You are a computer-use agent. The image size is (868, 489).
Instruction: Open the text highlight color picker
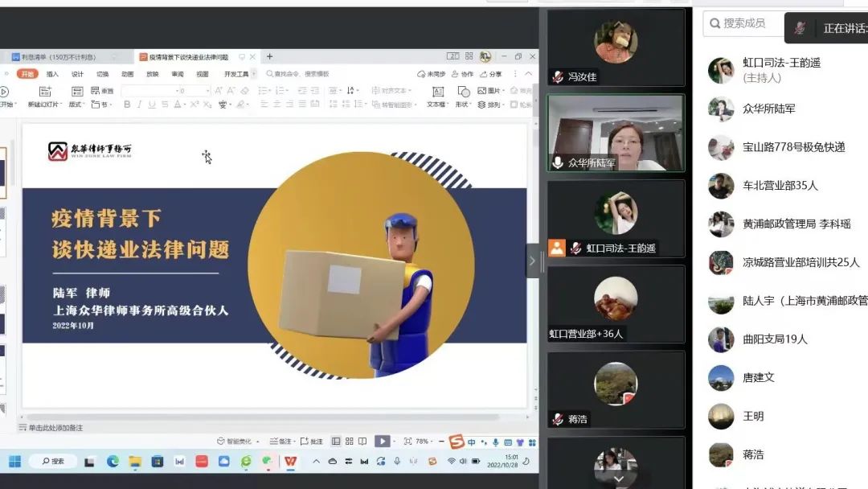click(242, 104)
